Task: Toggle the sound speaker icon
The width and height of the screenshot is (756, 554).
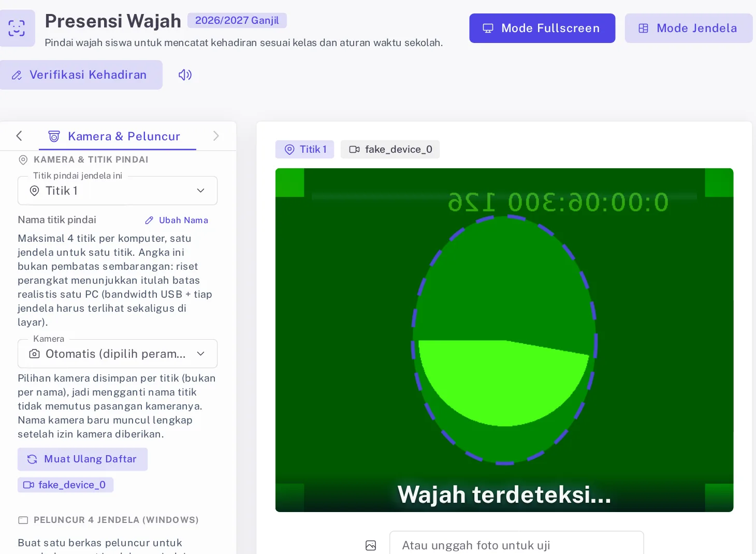Action: pyautogui.click(x=185, y=75)
